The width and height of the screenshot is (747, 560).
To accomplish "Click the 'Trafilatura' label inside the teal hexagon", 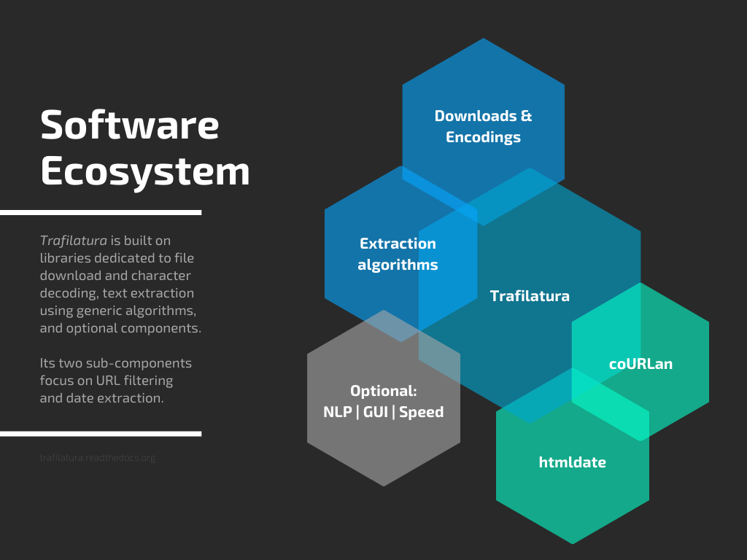I will pyautogui.click(x=530, y=296).
